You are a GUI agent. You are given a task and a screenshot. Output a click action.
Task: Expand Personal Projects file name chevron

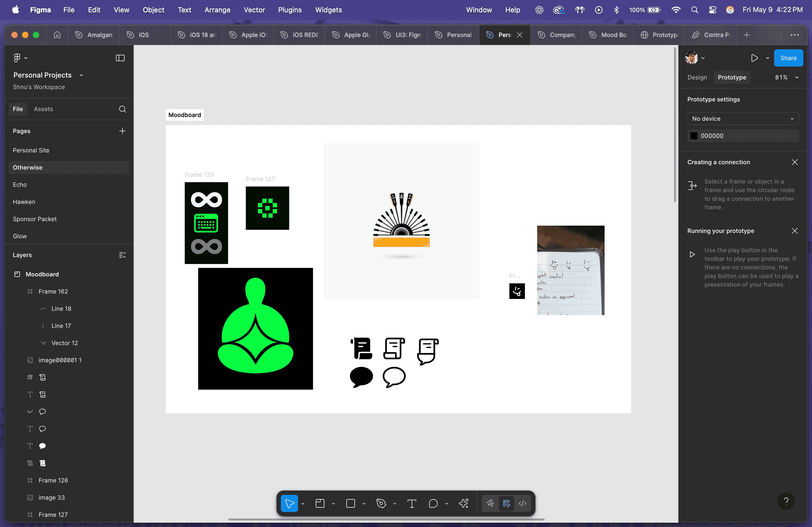[x=81, y=75]
